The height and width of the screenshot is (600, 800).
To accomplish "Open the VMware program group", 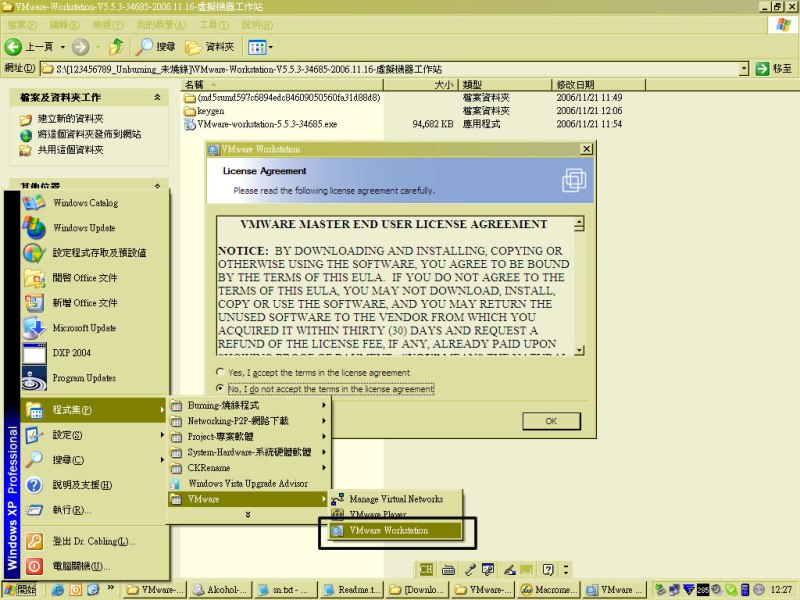I will 249,499.
